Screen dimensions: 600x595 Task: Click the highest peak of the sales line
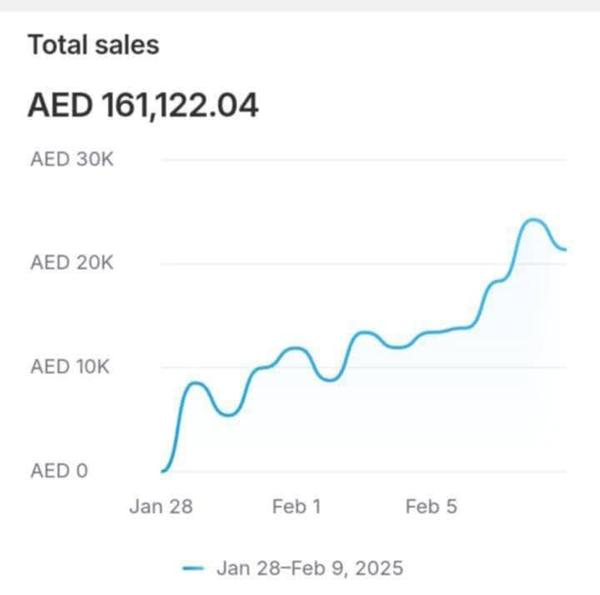click(x=533, y=219)
